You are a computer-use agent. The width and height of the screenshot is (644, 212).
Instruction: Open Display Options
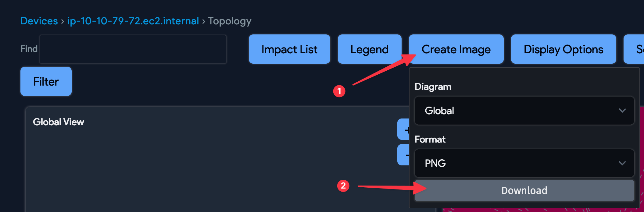click(x=563, y=49)
